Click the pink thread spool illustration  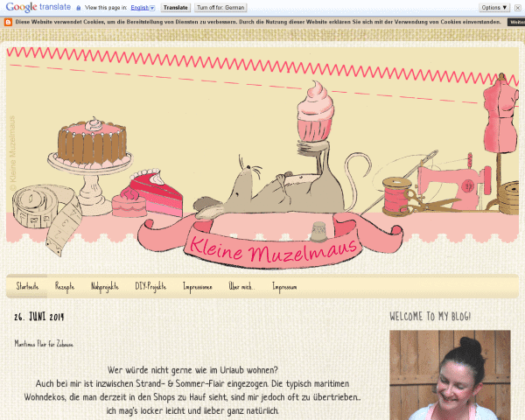point(395,194)
